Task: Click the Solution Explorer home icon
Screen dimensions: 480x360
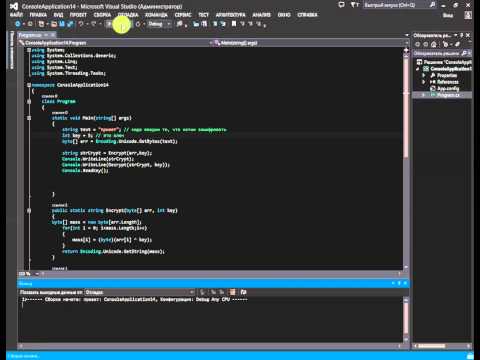Action: (434, 44)
